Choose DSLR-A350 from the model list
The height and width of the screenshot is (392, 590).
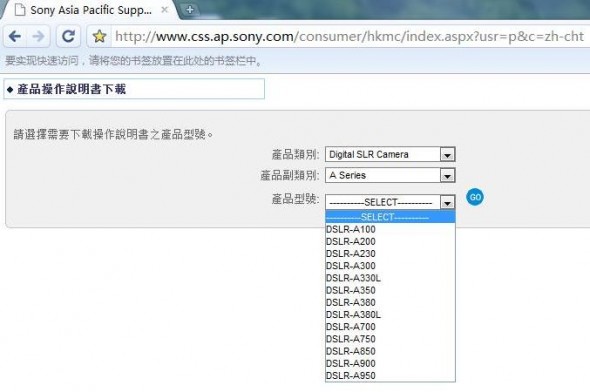tap(390, 290)
